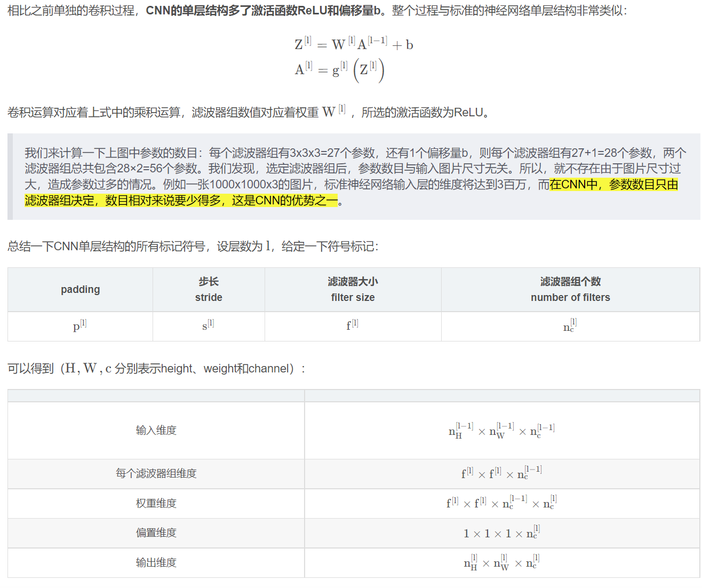Click the highlighted phrase '这是CNN的优势之一'
The height and width of the screenshot is (588, 702).
[285, 201]
